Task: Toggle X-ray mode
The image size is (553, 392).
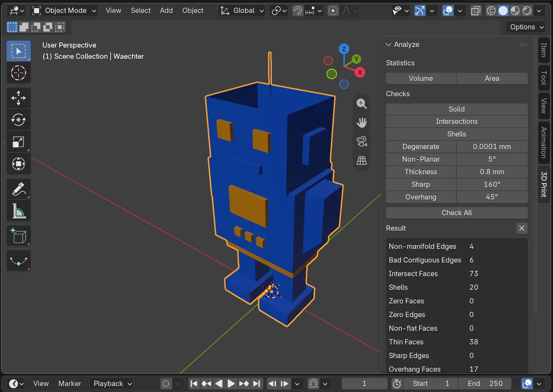Action: (x=476, y=10)
